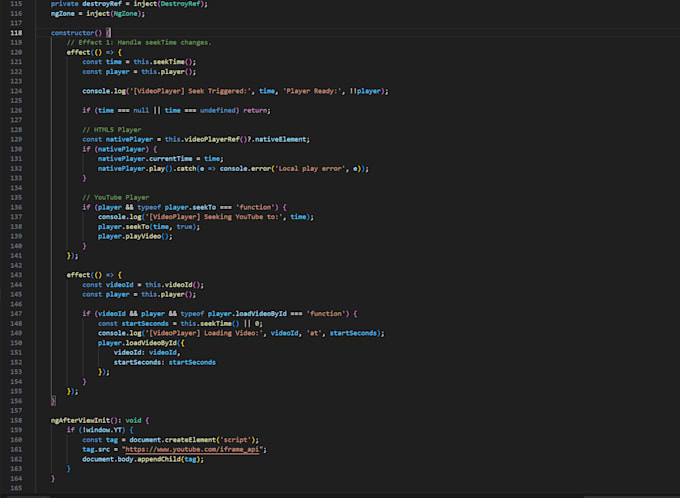Click line number 147 in the gutter

pos(16,314)
